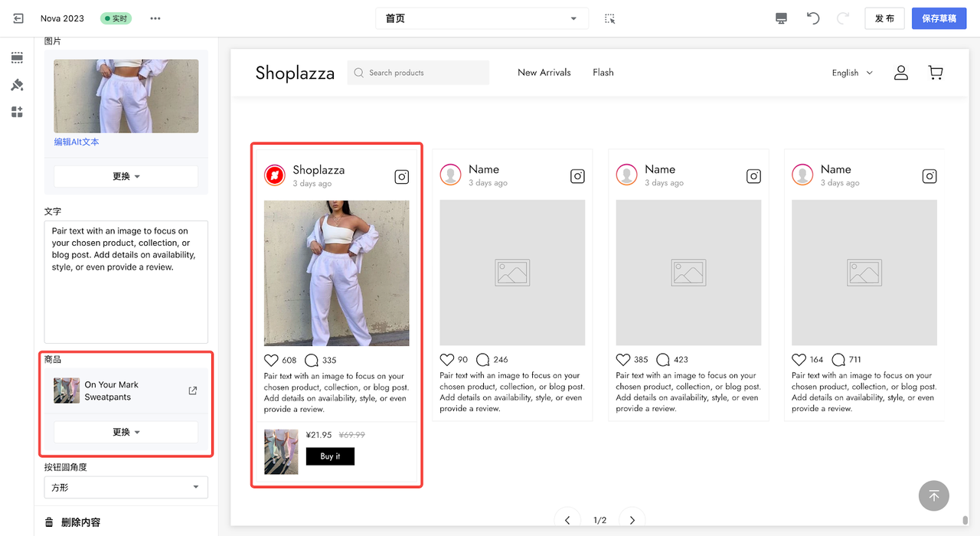Screen dimensions: 980x536
Task: Switch to the desktop preview monitor icon
Action: click(x=781, y=18)
